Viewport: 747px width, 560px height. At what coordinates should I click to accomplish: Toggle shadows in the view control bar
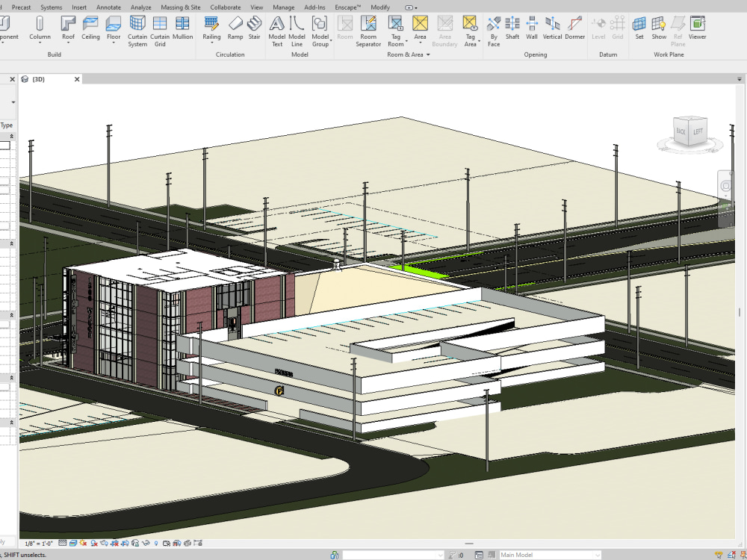coord(94,541)
